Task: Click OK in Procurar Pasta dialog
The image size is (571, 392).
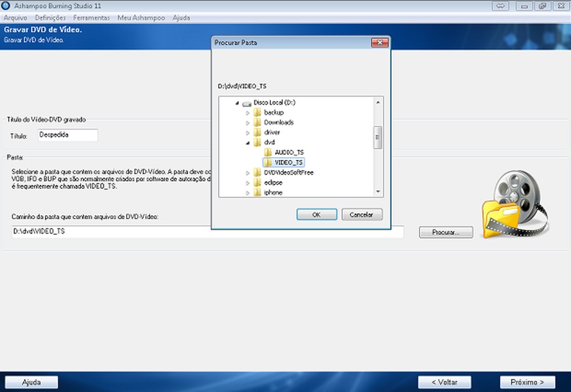Action: [x=316, y=215]
